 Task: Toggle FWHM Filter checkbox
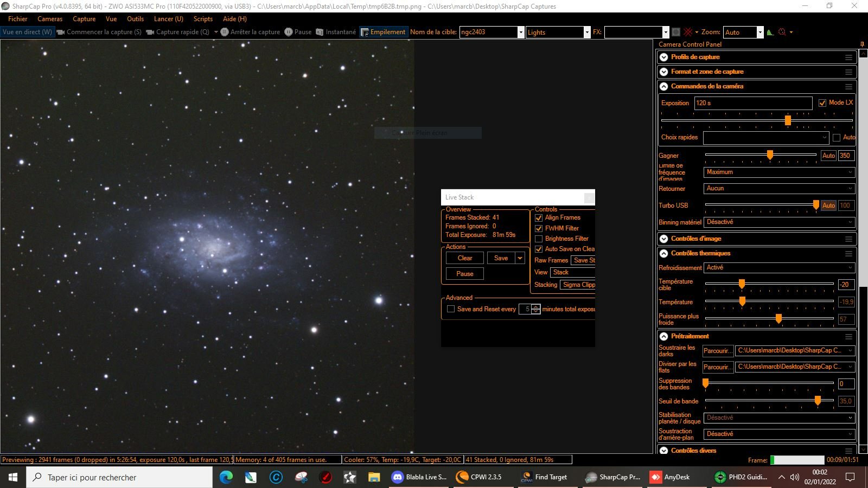pos(539,229)
